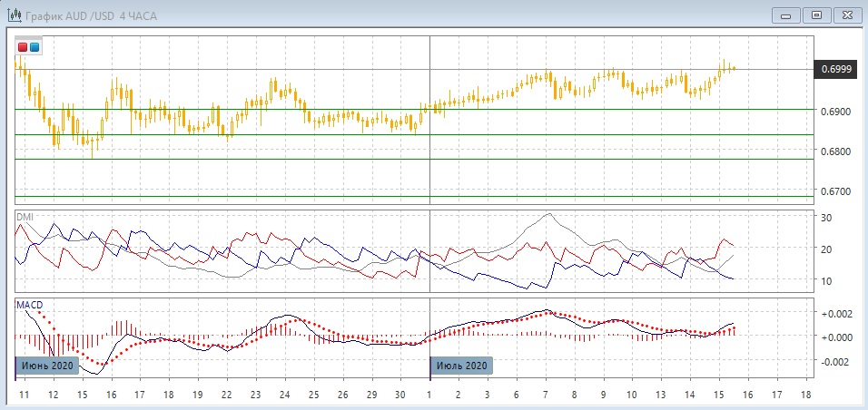This screenshot has height=410, width=868.
Task: Select the Июль 2020 month marker
Action: click(462, 366)
